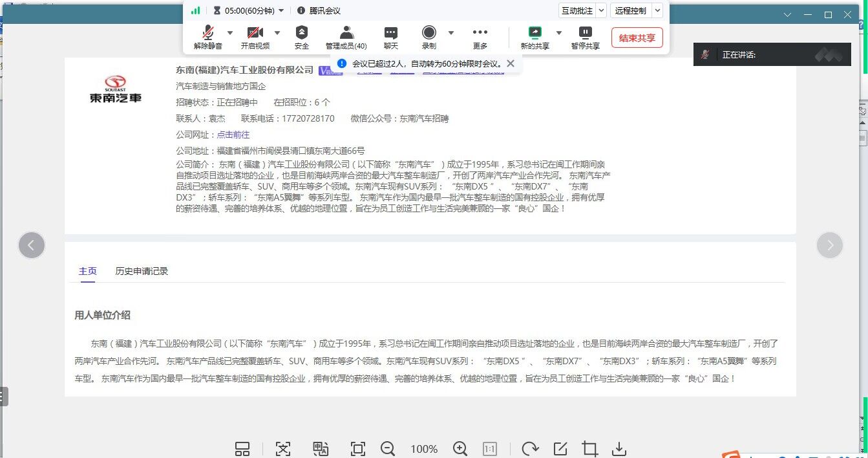This screenshot has width=868, height=458.
Task: Click 招聘状态：正在招聘中 text
Action: (x=217, y=102)
